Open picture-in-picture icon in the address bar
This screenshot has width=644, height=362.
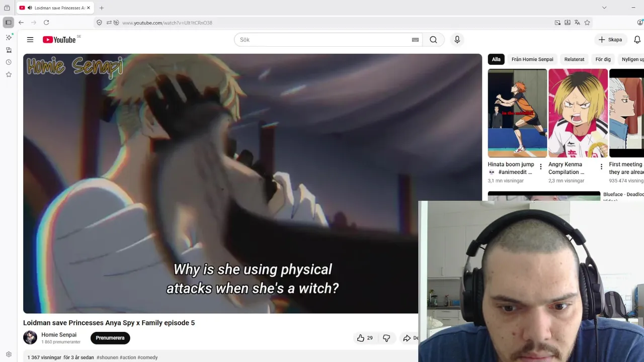(x=557, y=23)
